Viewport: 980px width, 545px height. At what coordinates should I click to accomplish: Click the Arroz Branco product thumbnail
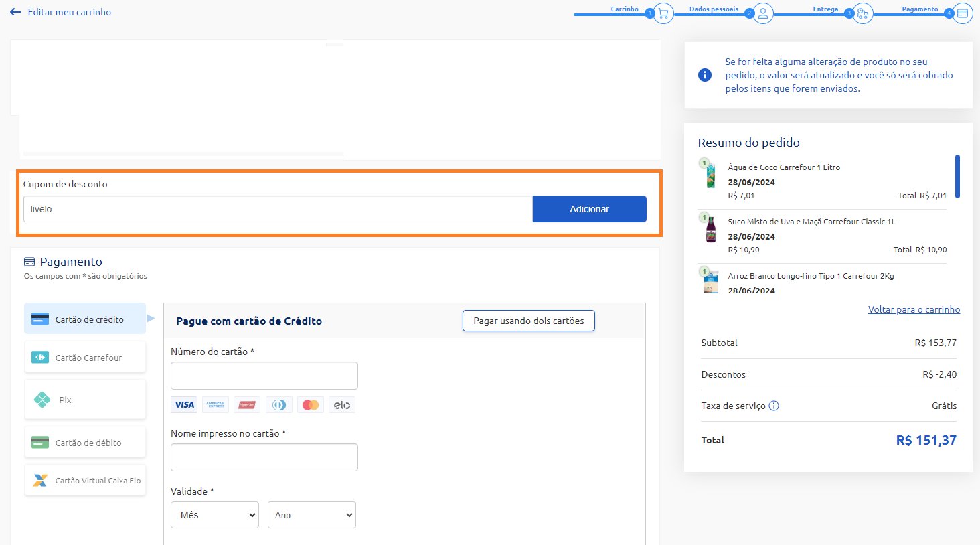coord(710,281)
